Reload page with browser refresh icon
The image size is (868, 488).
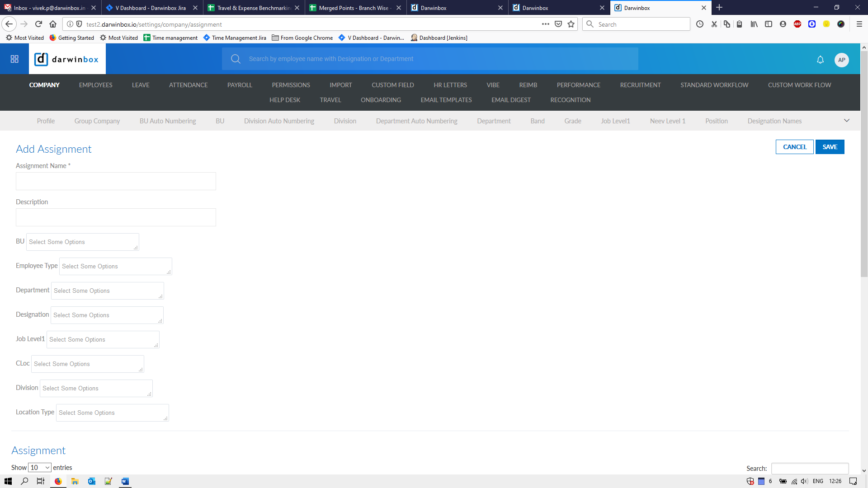pos(39,24)
